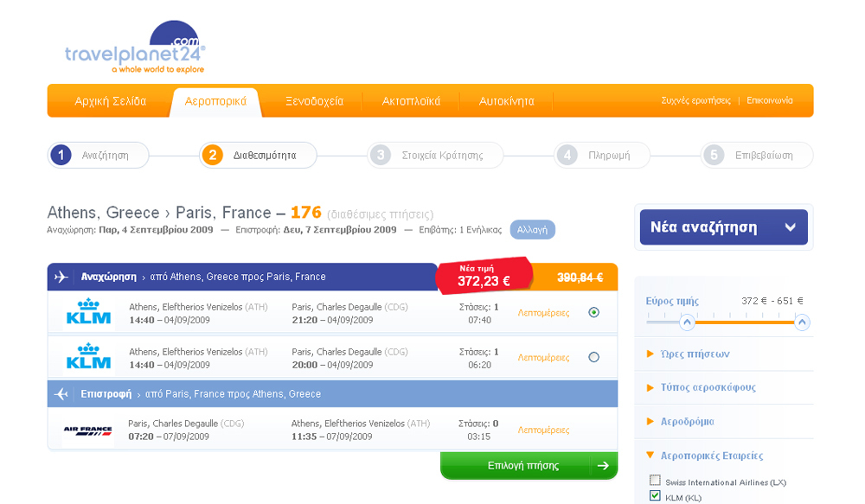Click the left price range slider handle
This screenshot has height=504, width=865.
point(687,322)
